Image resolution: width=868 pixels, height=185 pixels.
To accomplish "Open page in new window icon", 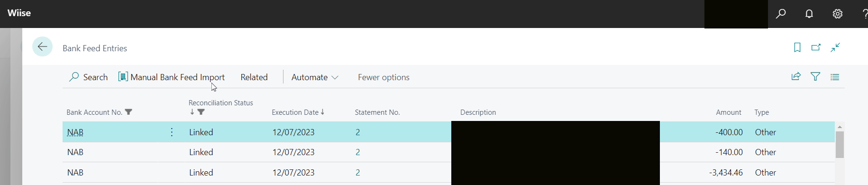I will (x=816, y=47).
